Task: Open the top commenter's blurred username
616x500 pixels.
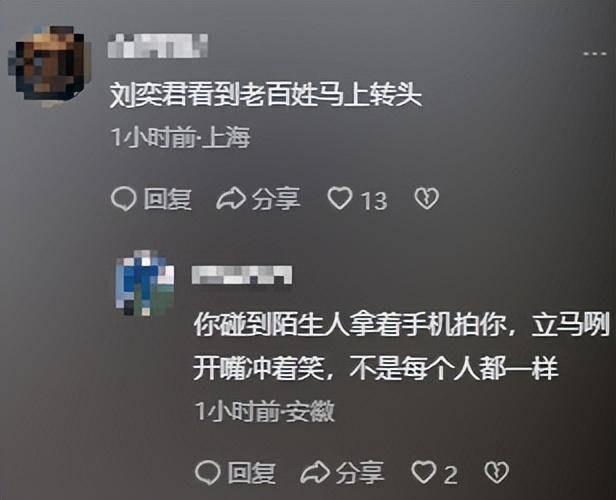Action: coord(158,46)
